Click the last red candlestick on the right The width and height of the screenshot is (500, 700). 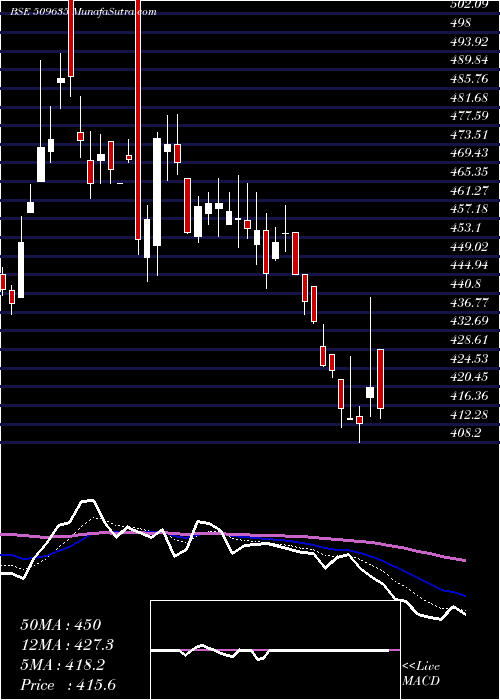[380, 379]
